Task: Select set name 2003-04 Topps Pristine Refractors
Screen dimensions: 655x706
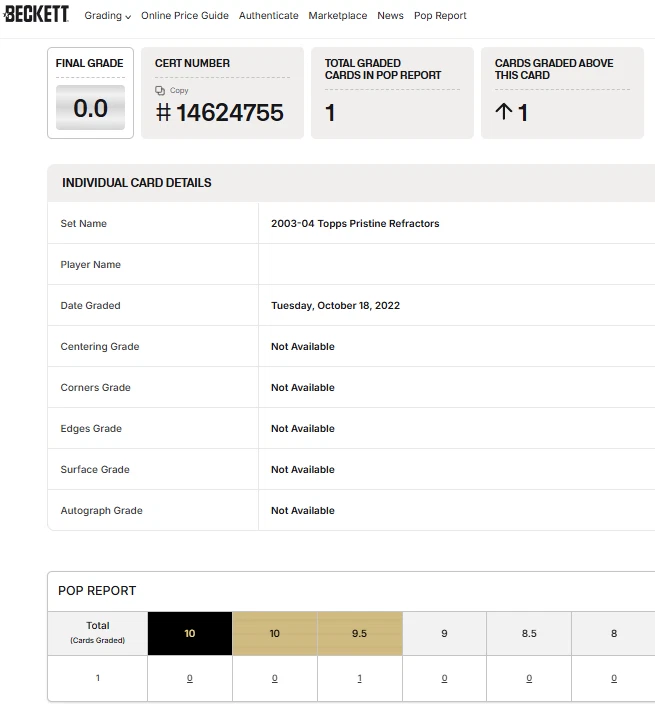Action: pyautogui.click(x=355, y=224)
